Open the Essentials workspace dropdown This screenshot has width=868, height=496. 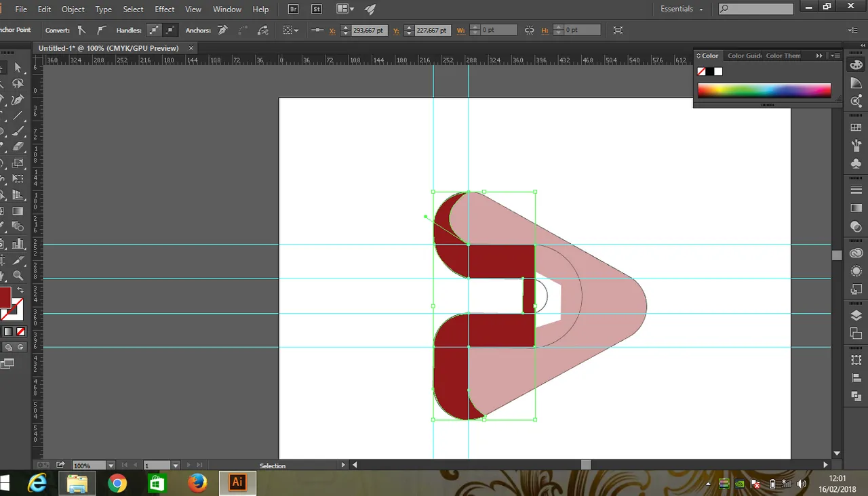click(x=682, y=9)
